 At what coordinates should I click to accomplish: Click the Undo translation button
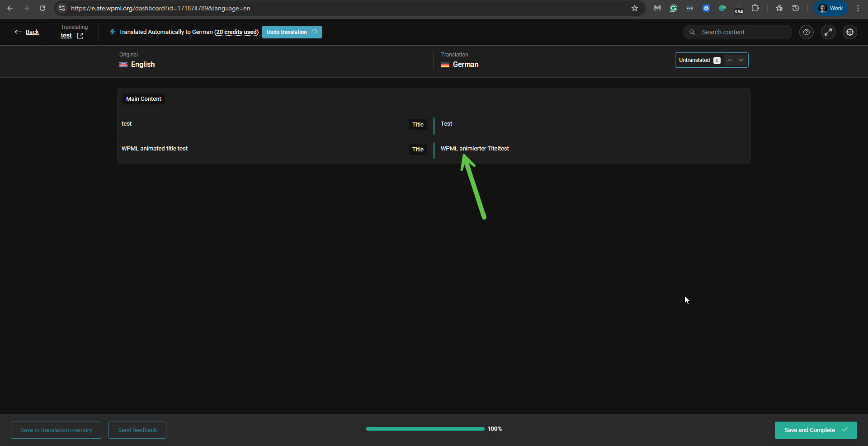click(x=292, y=32)
